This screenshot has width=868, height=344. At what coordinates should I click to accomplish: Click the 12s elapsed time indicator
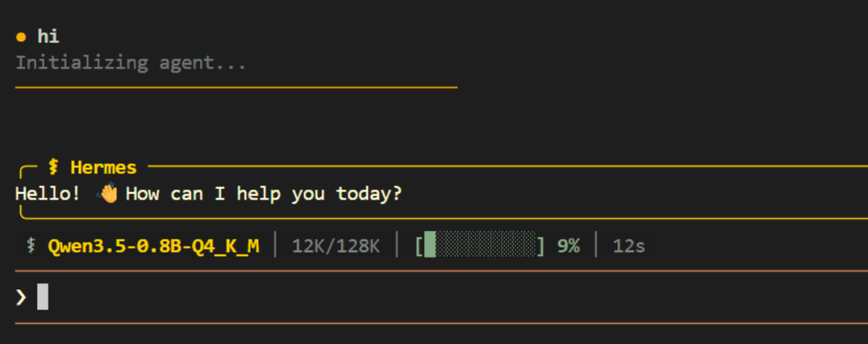tap(628, 246)
